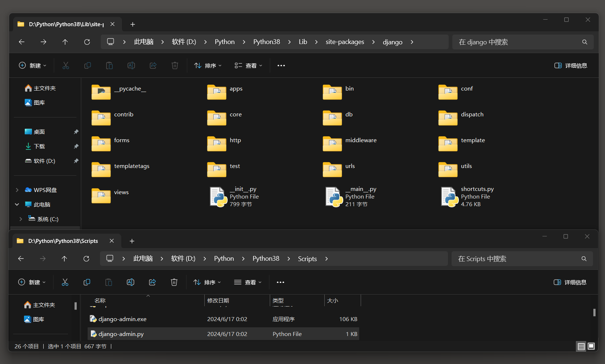Open more options menu in Scripts window
Screen dimensions: 605x364
280,282
